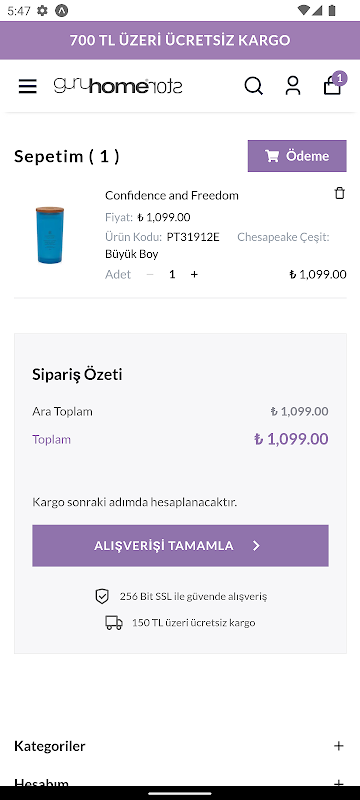Delete Confidence and Freedom with trash icon
Viewport: 360px width, 800px height.
[340, 193]
